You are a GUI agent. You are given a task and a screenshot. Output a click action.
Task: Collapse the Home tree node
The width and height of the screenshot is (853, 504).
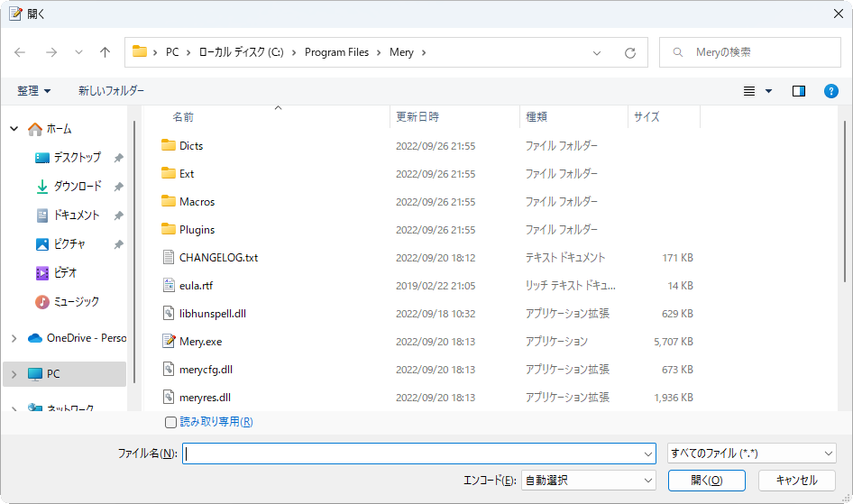pos(14,129)
